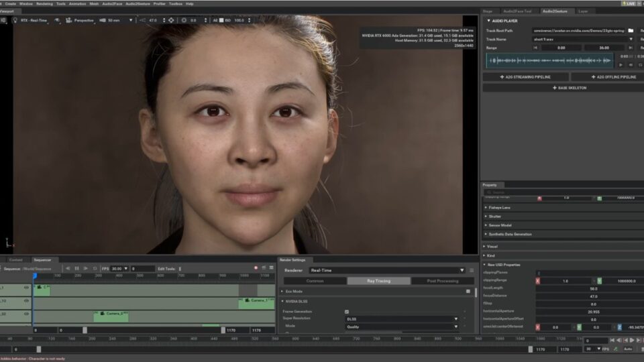The height and width of the screenshot is (362, 644).
Task: Click the range start reset icon
Action: click(535, 48)
